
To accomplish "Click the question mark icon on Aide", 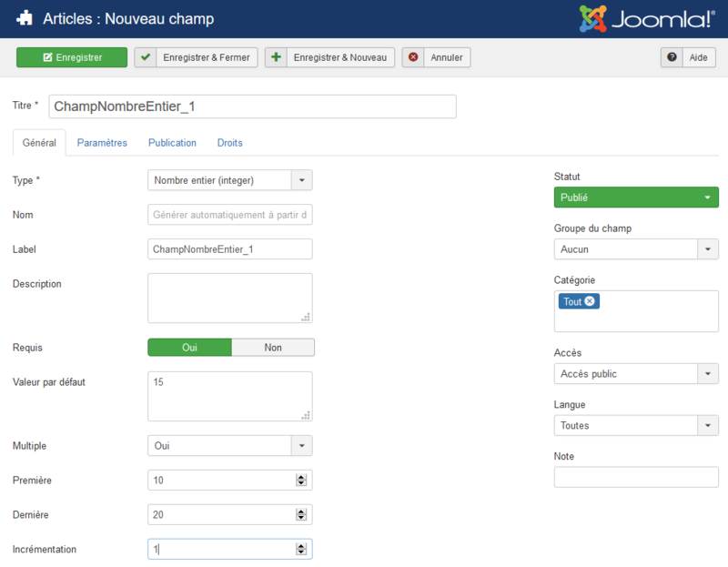I will coord(672,57).
